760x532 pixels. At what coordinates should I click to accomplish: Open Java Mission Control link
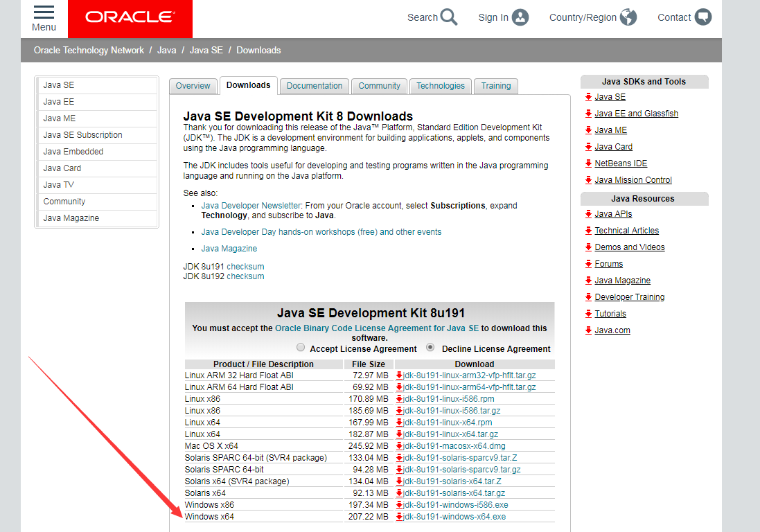coord(633,179)
